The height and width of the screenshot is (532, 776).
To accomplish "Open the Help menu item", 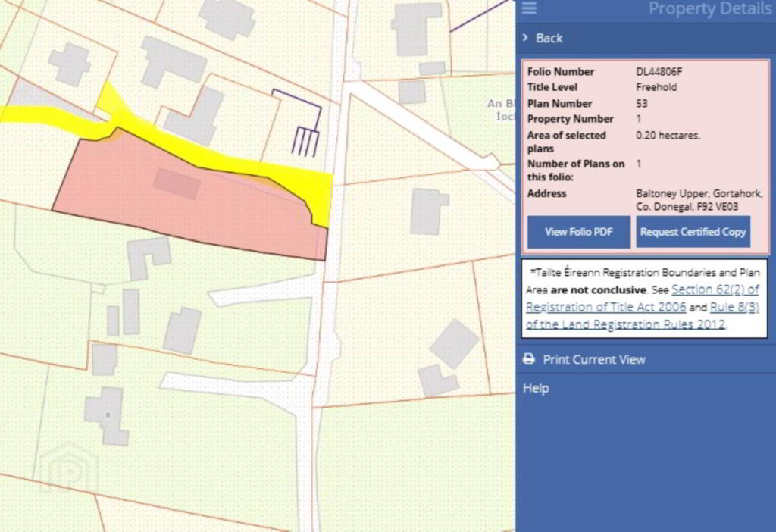I will pos(536,388).
